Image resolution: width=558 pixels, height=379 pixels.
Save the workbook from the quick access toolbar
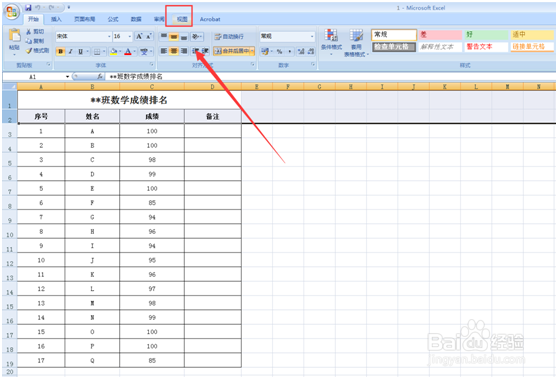click(x=28, y=7)
